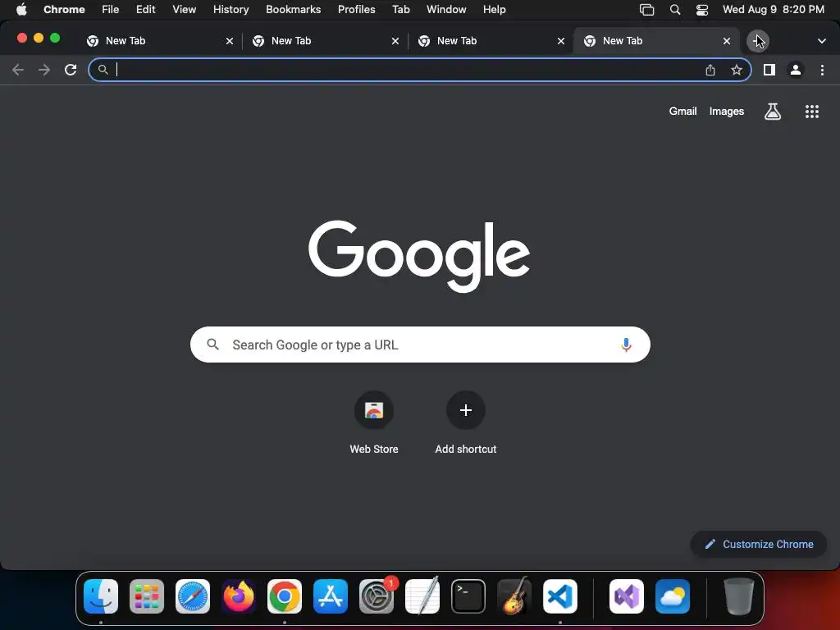Open the Google apps grid

pyautogui.click(x=811, y=112)
